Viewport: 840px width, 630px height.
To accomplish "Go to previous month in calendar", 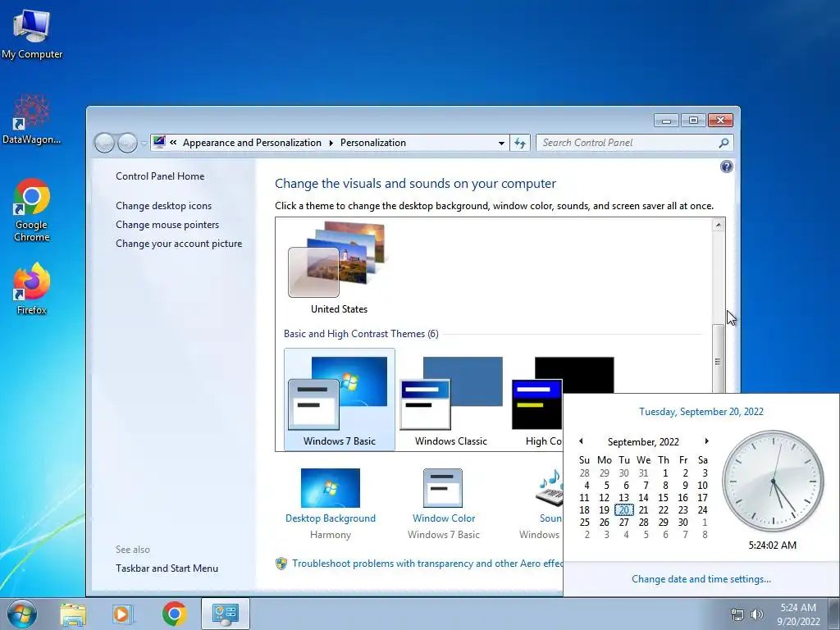I will point(581,441).
